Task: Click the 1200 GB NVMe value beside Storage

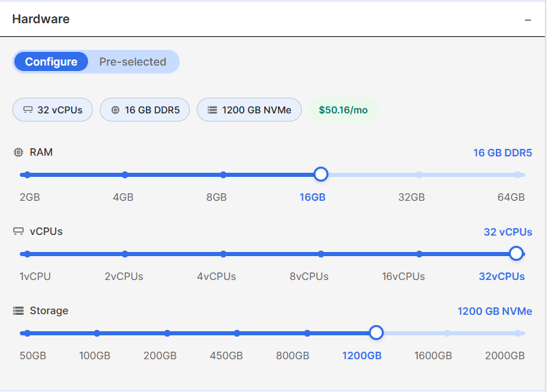Action: click(495, 311)
